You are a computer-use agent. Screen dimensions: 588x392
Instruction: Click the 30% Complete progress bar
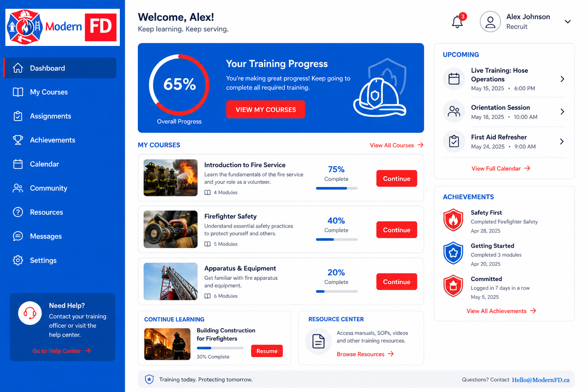(220, 348)
